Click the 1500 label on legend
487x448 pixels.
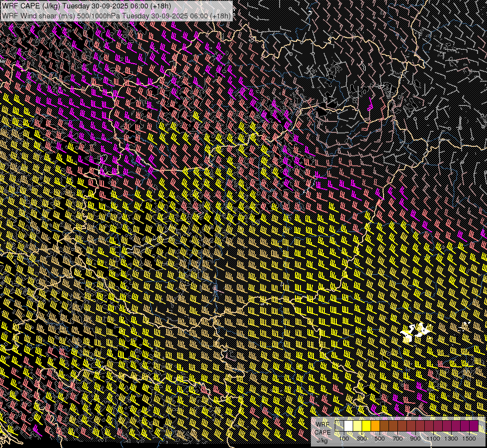469,439
